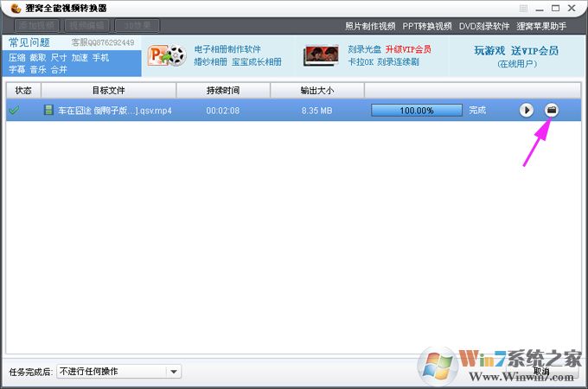Select the 不进行任何操作 combo box
This screenshot has height=389, width=588.
(x=118, y=372)
